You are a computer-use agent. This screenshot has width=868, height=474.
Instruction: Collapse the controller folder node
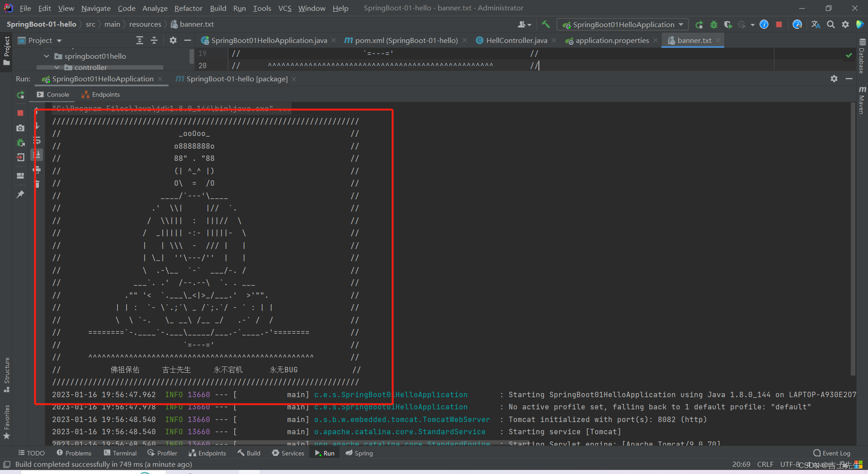click(x=57, y=67)
